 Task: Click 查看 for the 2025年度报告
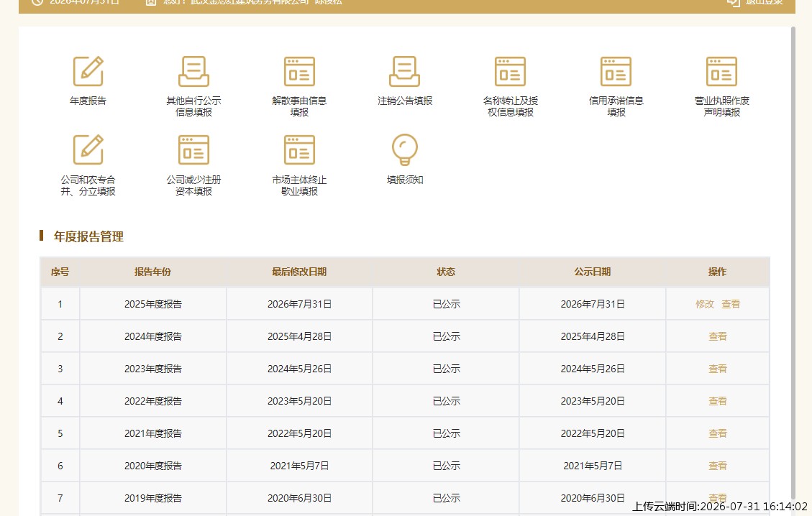731,304
